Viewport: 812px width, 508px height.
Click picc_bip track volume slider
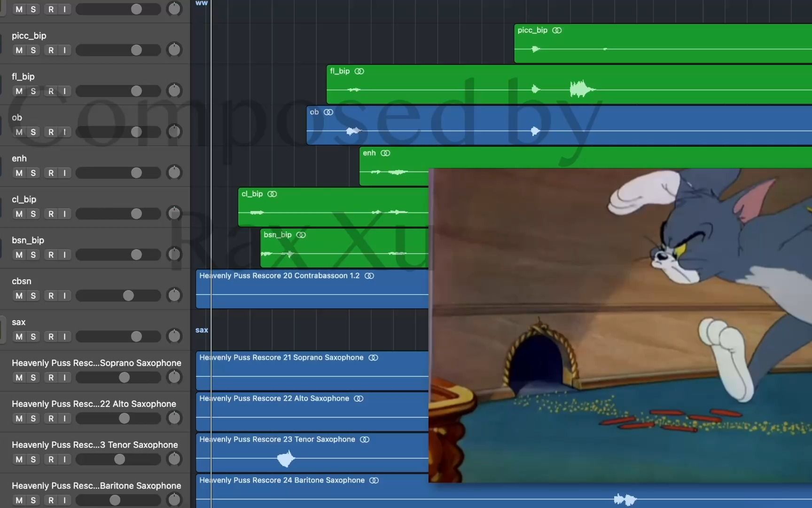pyautogui.click(x=118, y=50)
